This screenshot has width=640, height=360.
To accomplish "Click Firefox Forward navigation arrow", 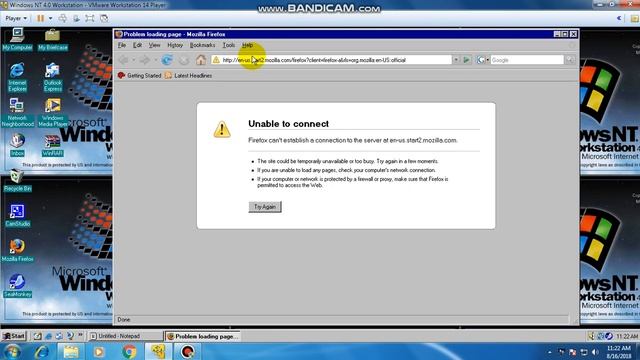I will (144, 60).
